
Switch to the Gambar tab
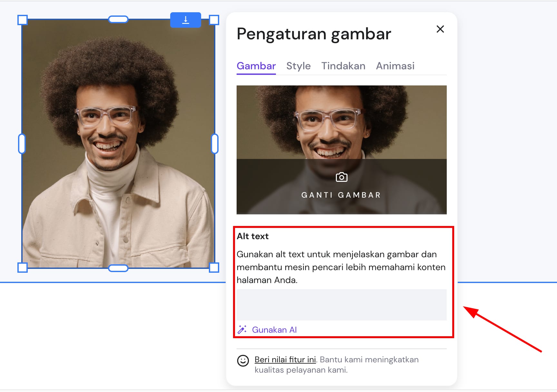pos(256,66)
